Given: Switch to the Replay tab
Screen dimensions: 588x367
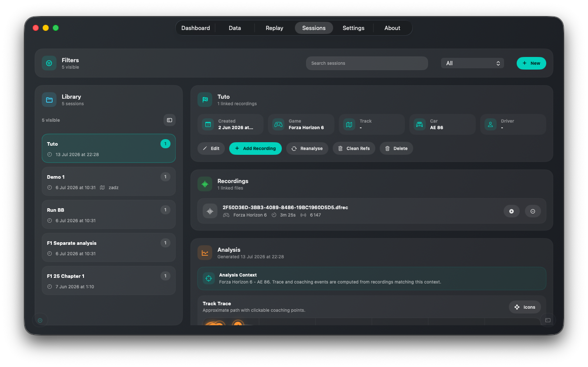Looking at the screenshot, I should (x=274, y=28).
